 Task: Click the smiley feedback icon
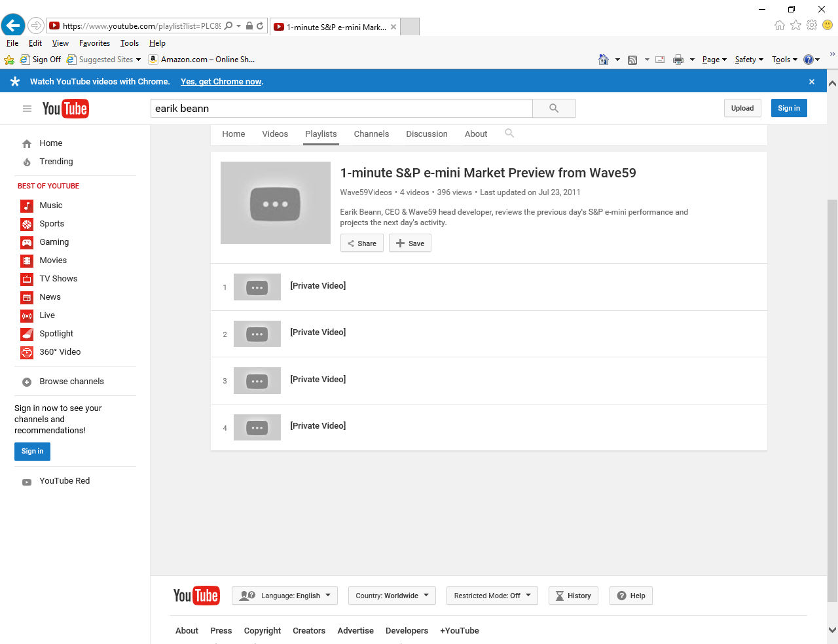[x=828, y=26]
